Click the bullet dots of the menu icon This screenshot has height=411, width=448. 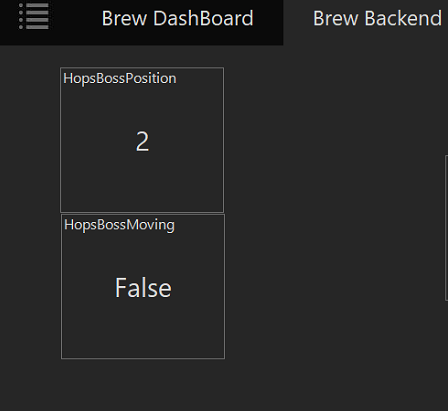click(x=21, y=16)
